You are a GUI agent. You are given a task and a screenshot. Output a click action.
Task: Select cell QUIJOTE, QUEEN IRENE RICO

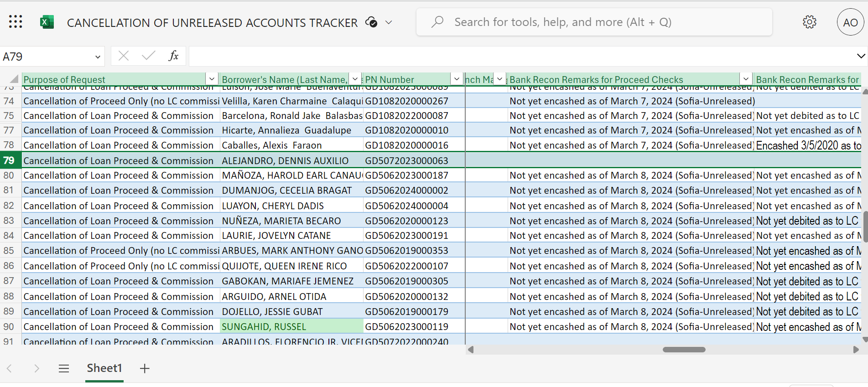click(291, 266)
